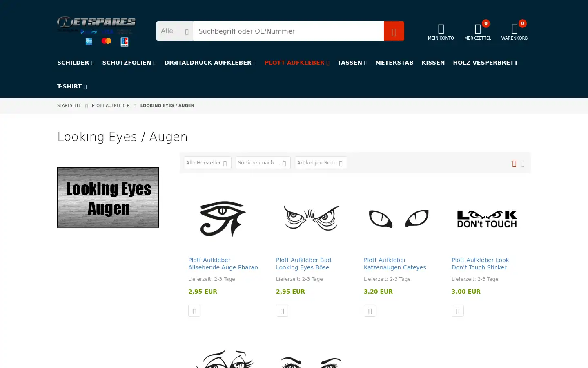
Task: Go to Plott Aufkleber breadcrumb
Action: click(x=111, y=105)
